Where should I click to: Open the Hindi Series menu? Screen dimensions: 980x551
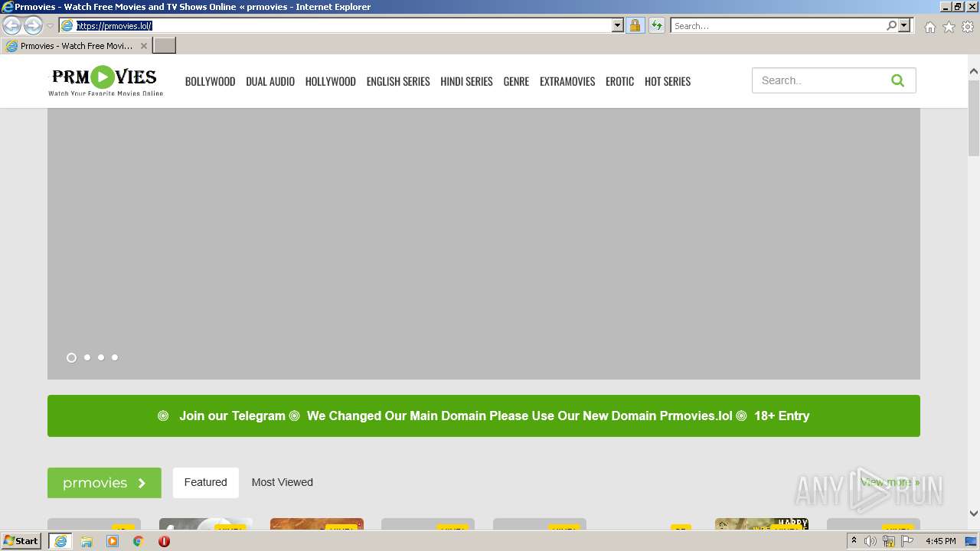click(466, 81)
